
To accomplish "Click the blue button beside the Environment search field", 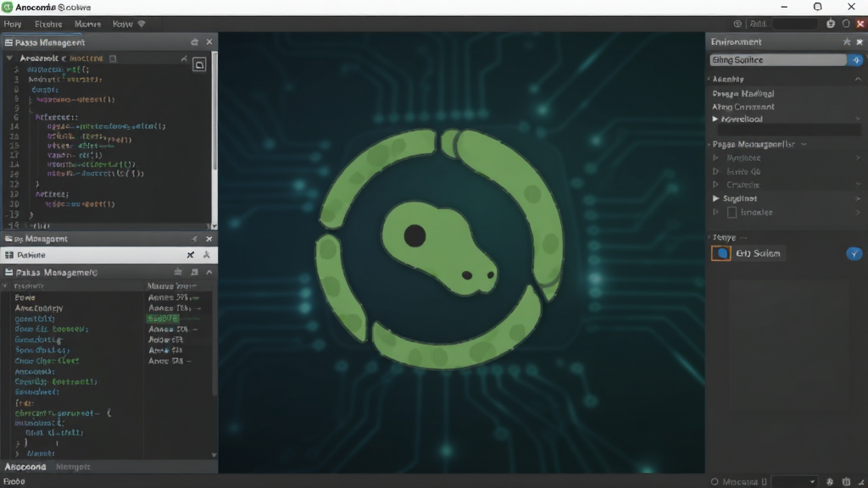I will (x=856, y=60).
